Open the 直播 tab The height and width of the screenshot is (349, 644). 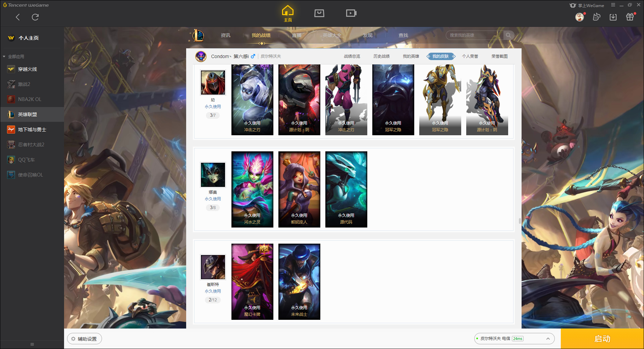[297, 35]
